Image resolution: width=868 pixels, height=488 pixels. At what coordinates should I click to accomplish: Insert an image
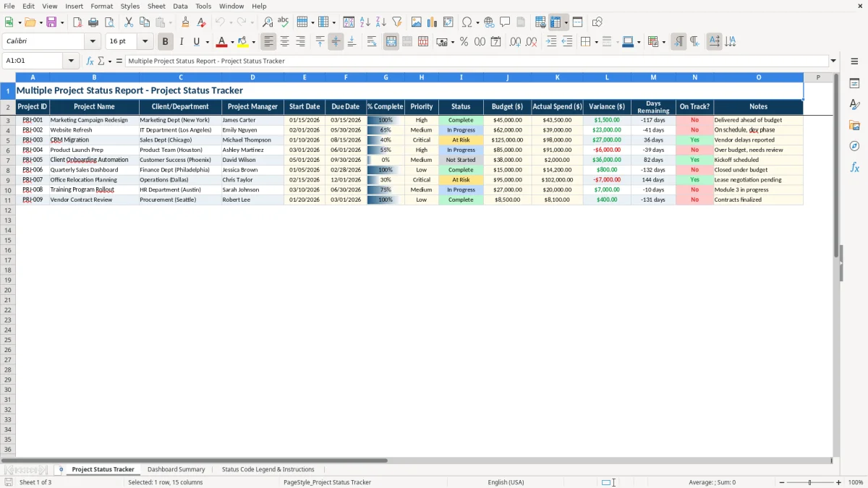(x=417, y=22)
